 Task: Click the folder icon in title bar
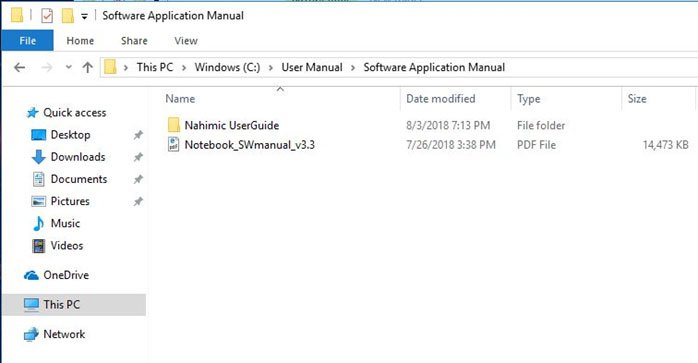point(17,16)
